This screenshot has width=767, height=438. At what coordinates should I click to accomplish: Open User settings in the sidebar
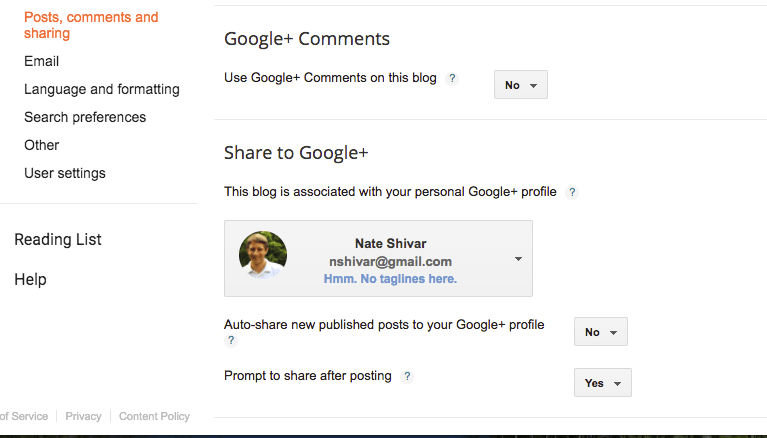pyautogui.click(x=65, y=173)
